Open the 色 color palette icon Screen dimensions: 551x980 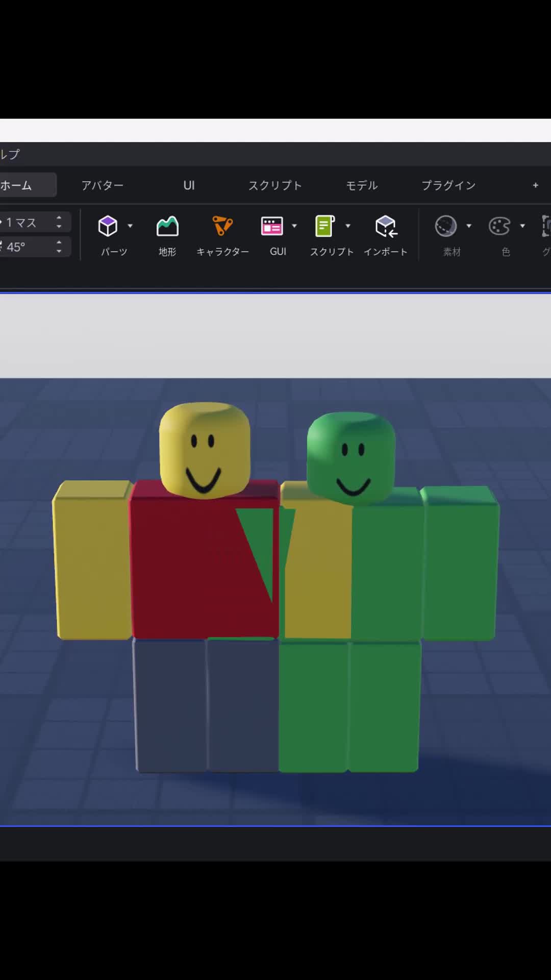click(499, 226)
